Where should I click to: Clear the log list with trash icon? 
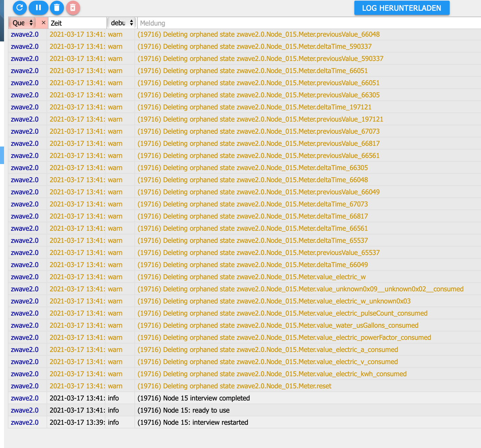pyautogui.click(x=57, y=7)
